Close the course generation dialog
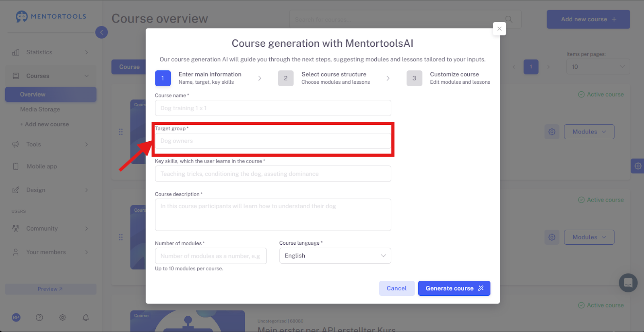Viewport: 644px width, 332px height. pyautogui.click(x=500, y=29)
